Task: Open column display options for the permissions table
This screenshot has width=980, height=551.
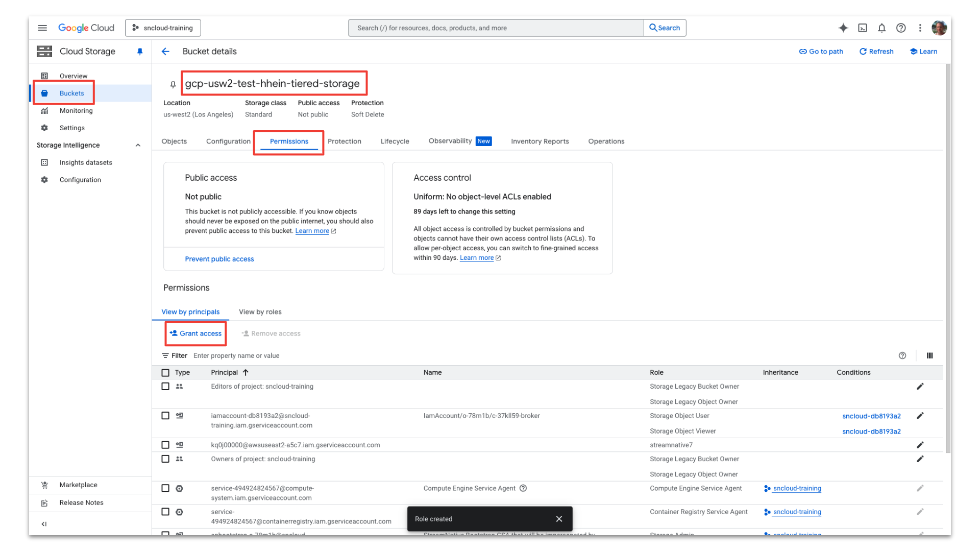Action: click(x=929, y=355)
